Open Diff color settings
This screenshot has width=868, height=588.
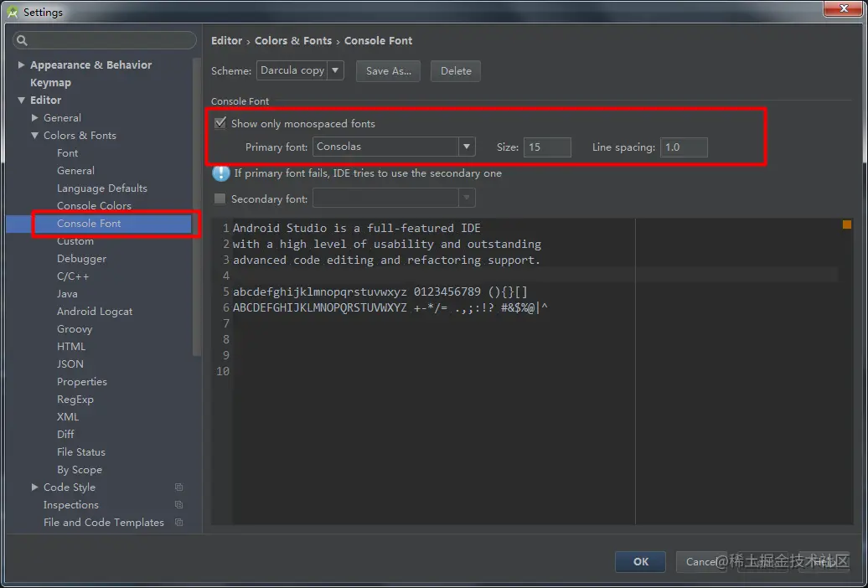(x=65, y=435)
